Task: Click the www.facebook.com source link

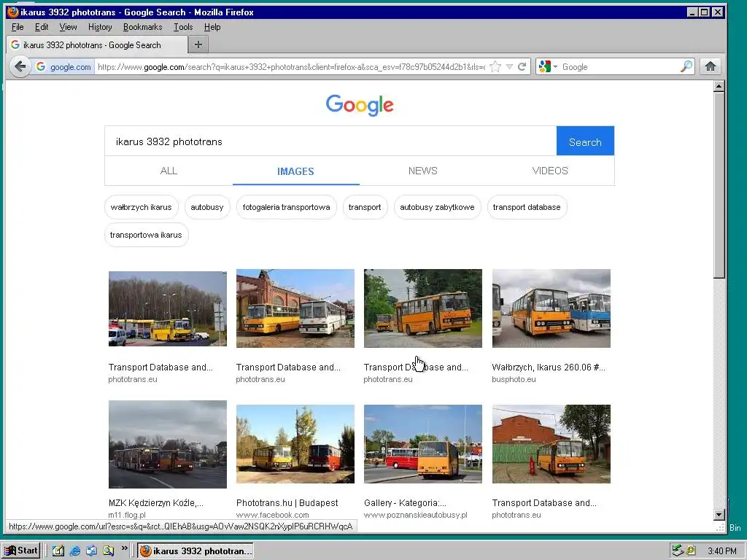Action: (273, 515)
